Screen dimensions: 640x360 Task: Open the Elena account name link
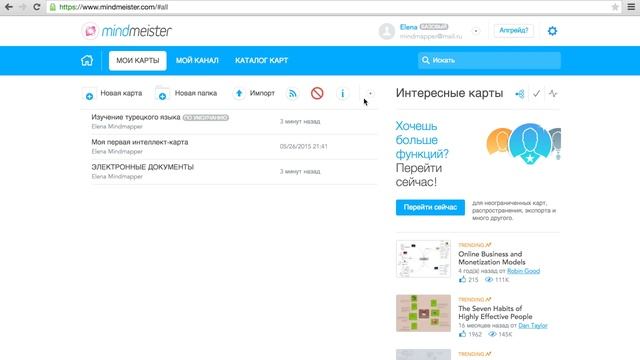(x=408, y=27)
